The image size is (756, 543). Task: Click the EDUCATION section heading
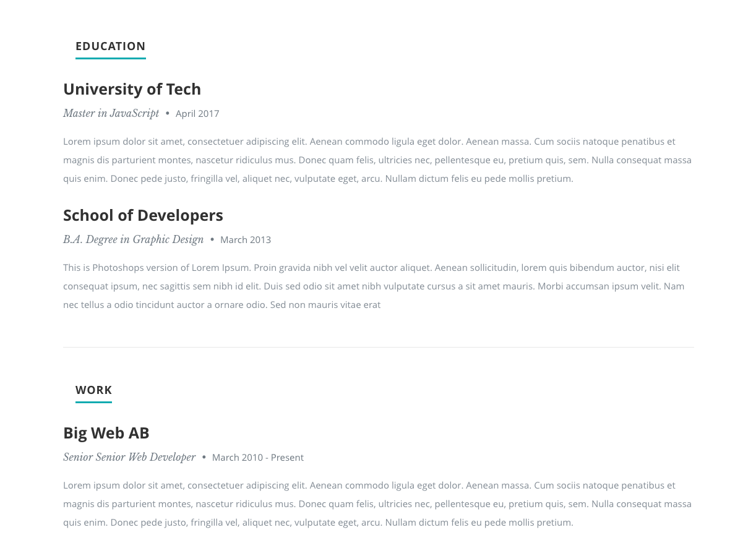(111, 46)
